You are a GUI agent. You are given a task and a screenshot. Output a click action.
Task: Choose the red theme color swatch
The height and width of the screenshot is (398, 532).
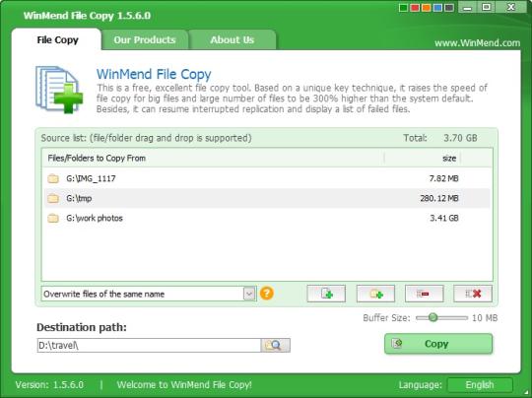tap(415, 8)
